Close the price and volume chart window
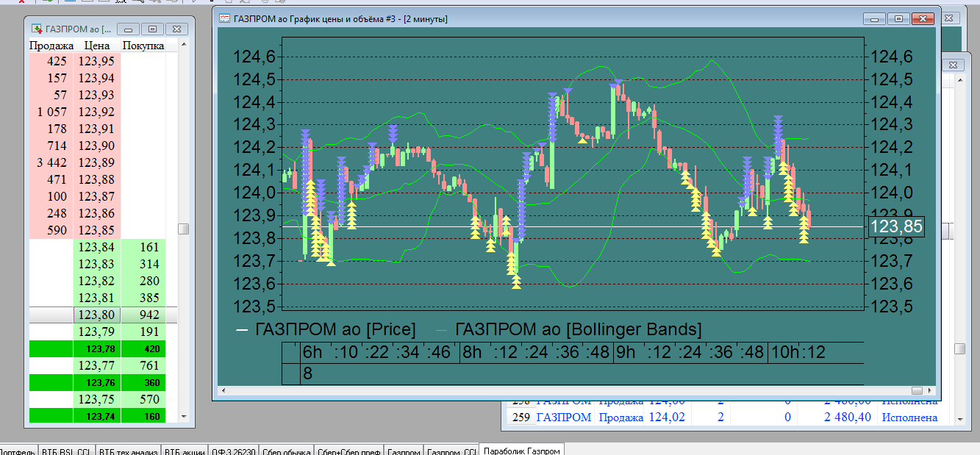 pos(921,18)
